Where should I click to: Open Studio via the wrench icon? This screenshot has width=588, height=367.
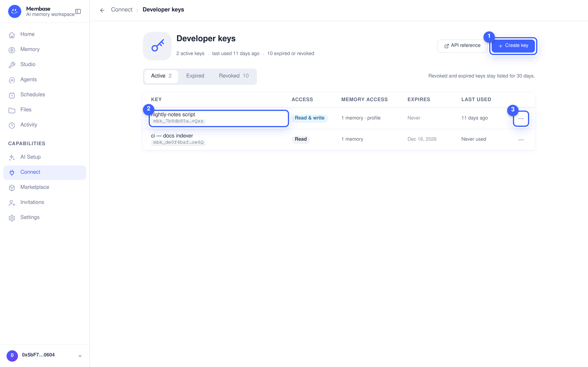pos(12,65)
